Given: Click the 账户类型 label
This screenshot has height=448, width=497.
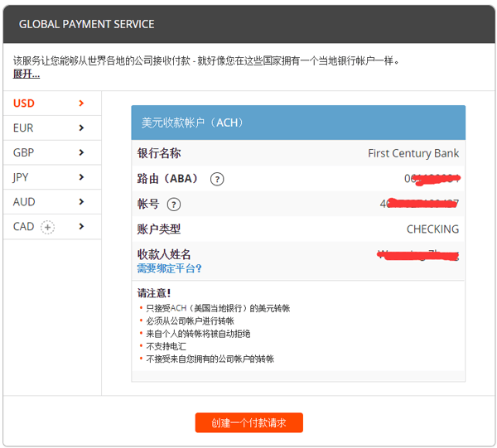Looking at the screenshot, I should click(159, 229).
